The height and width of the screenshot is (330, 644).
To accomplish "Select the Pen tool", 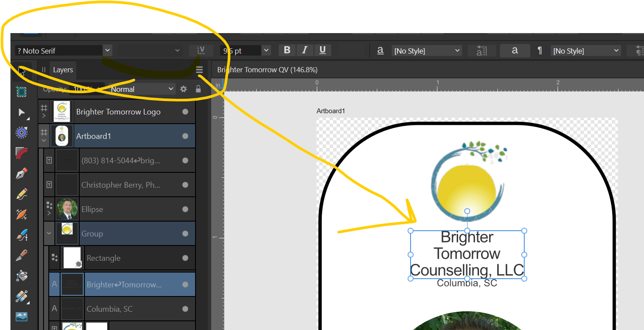I will pyautogui.click(x=21, y=174).
